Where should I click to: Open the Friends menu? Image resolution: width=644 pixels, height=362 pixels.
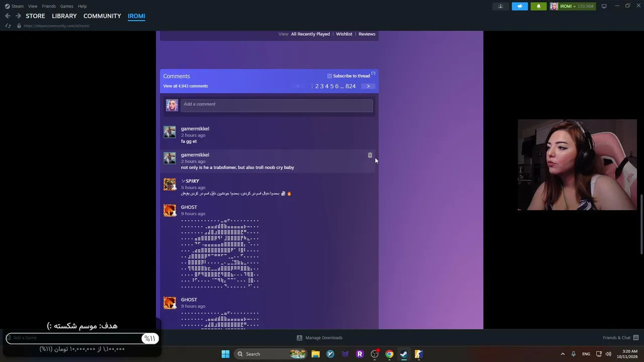[49, 6]
